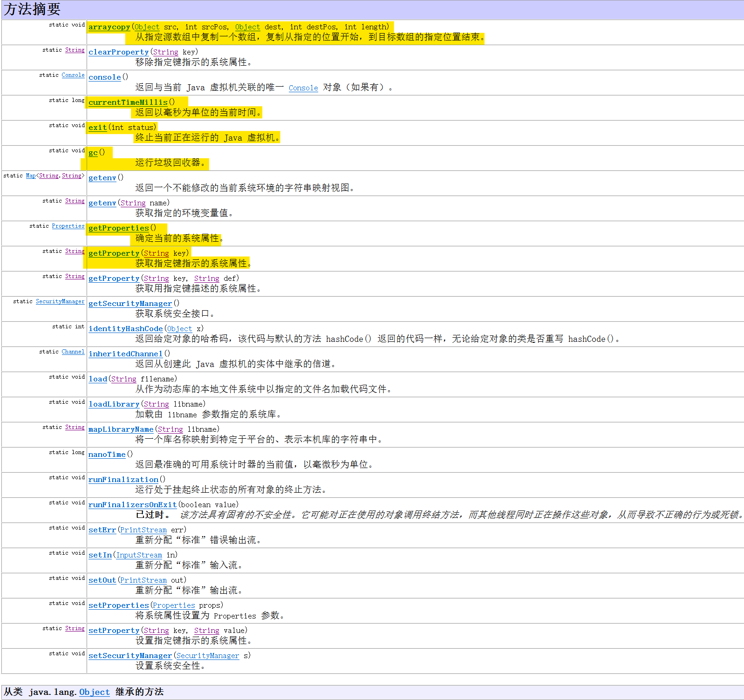Click the setErr method link

pos(102,530)
